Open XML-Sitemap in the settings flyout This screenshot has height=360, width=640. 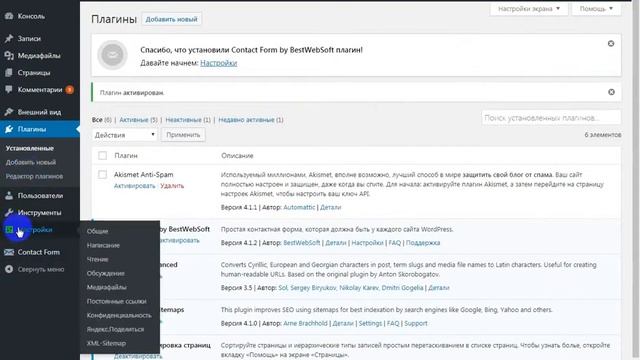(106, 343)
